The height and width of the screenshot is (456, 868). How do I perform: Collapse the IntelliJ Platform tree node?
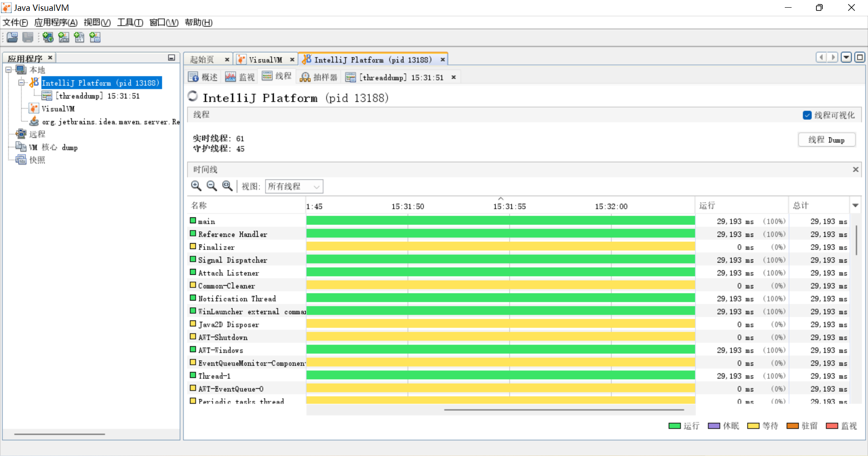pyautogui.click(x=21, y=83)
